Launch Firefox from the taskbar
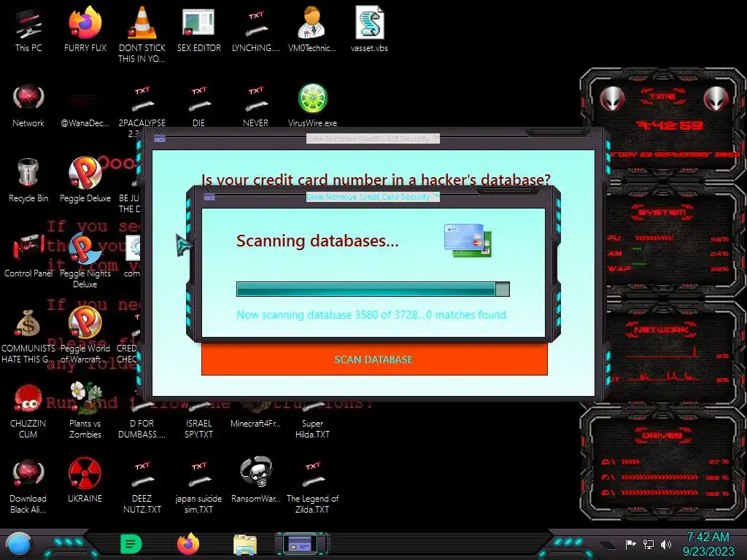 coord(188,544)
